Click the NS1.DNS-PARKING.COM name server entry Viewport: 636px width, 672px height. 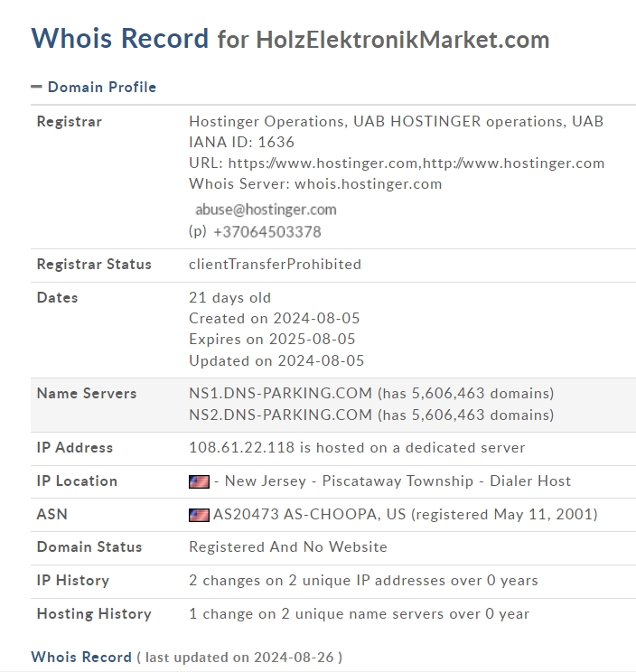click(x=371, y=394)
